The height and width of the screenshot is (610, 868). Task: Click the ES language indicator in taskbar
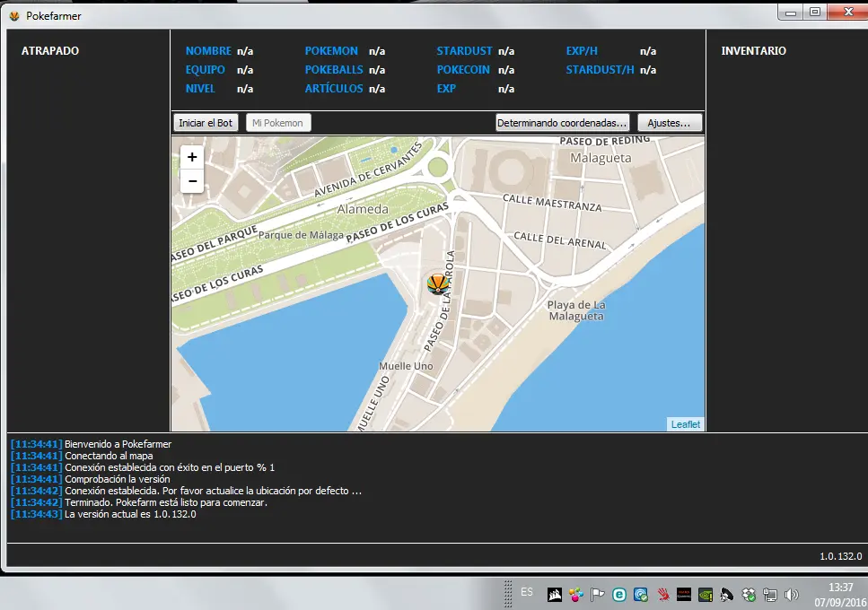pos(526,592)
